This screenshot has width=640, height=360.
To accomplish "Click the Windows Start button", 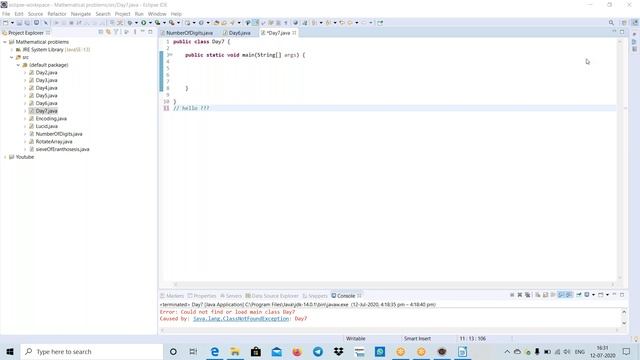I will click(x=10, y=351).
